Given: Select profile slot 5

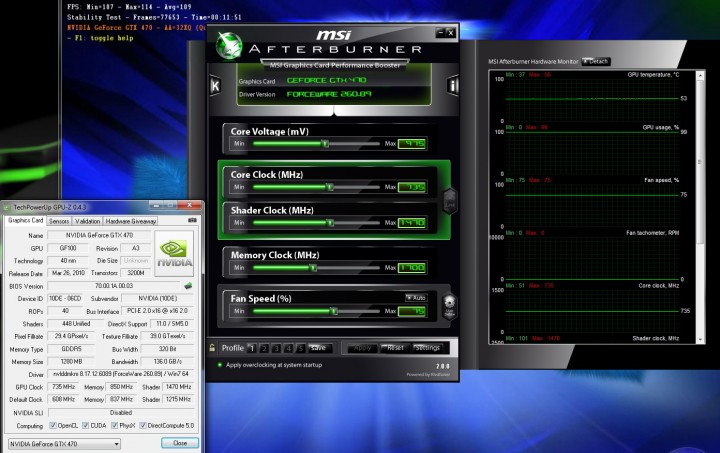Looking at the screenshot, I should [300, 348].
